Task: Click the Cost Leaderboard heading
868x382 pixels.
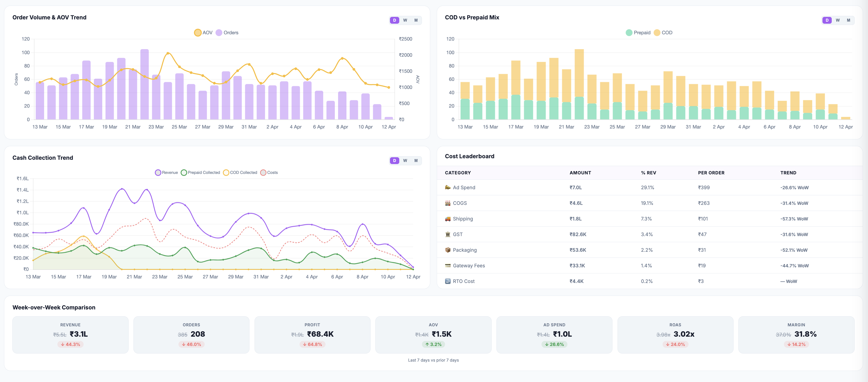Action: pyautogui.click(x=469, y=156)
